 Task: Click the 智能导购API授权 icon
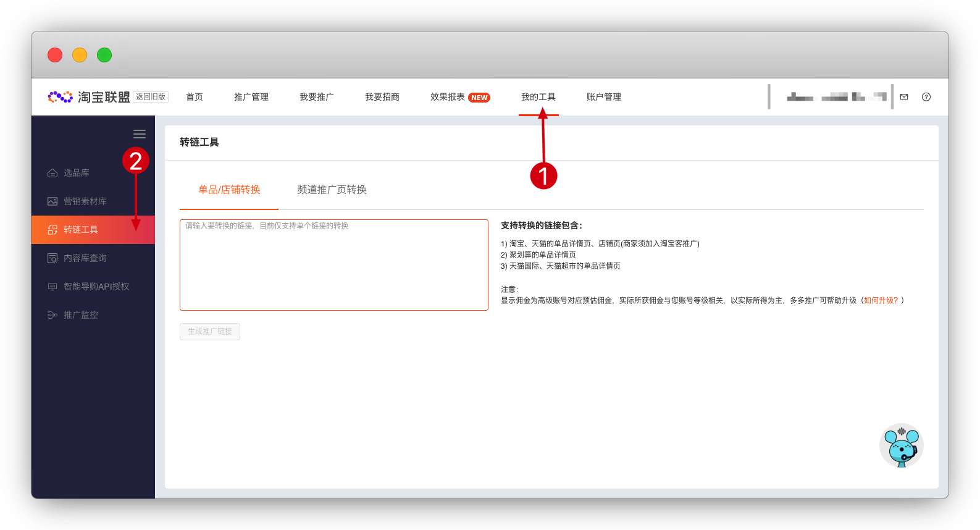(x=52, y=287)
